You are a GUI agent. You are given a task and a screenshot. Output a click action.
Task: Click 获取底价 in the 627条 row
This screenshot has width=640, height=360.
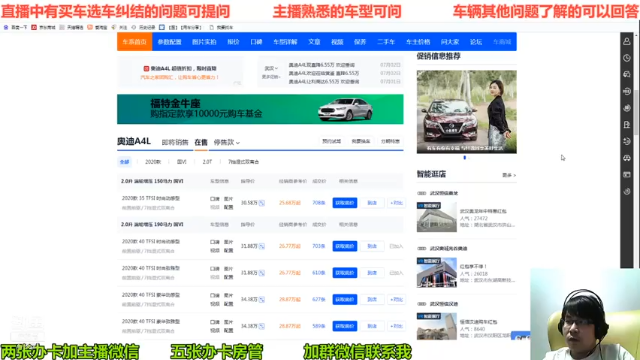[x=344, y=300]
